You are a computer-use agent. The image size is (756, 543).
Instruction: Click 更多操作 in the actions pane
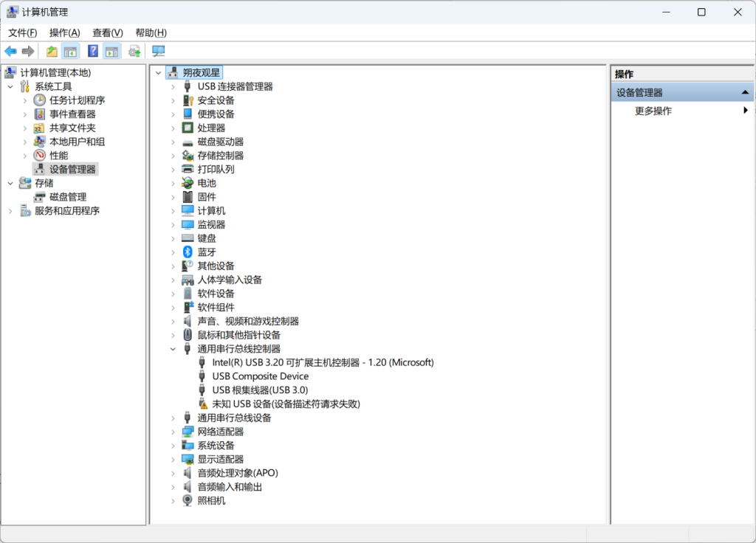(653, 111)
